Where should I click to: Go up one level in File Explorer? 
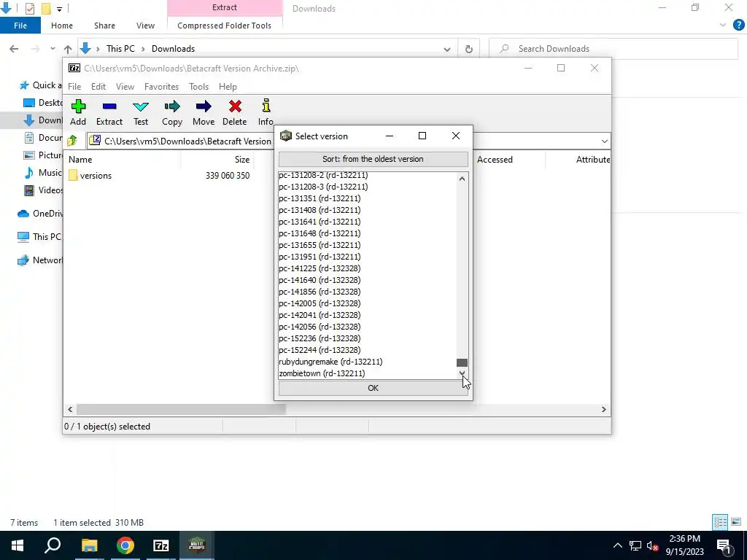pyautogui.click(x=68, y=49)
